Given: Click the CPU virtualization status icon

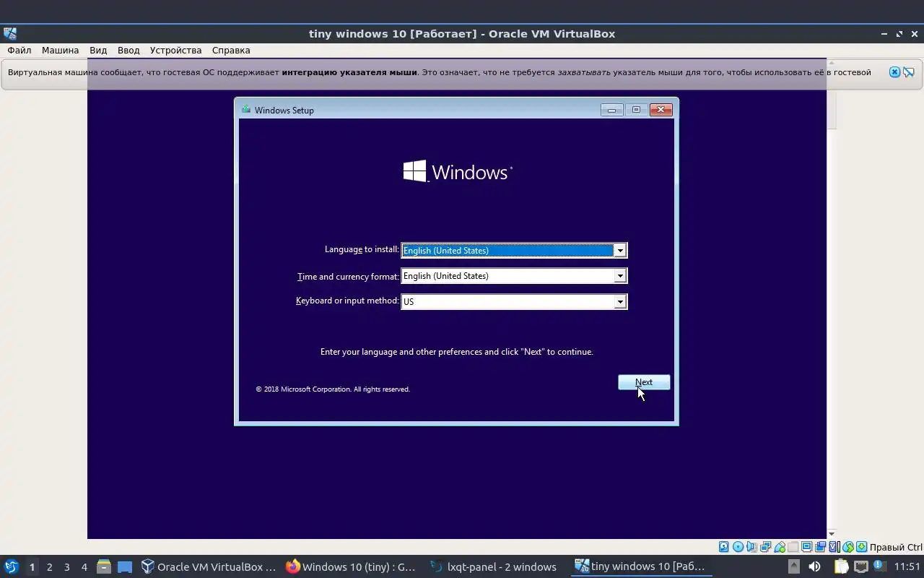Looking at the screenshot, I should tap(834, 547).
